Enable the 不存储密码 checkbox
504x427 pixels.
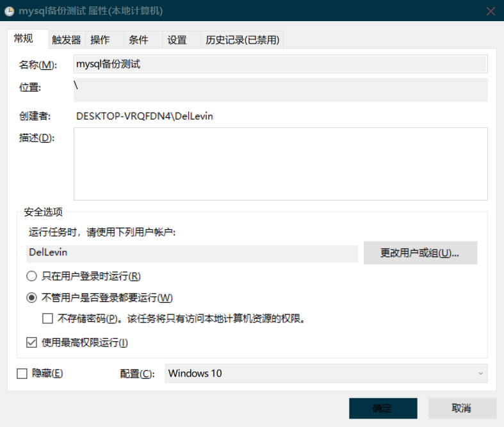tap(47, 318)
